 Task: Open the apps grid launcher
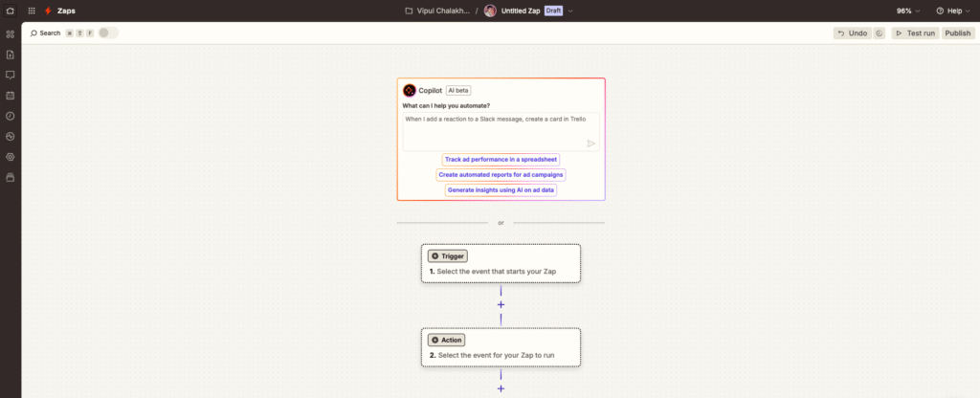32,11
